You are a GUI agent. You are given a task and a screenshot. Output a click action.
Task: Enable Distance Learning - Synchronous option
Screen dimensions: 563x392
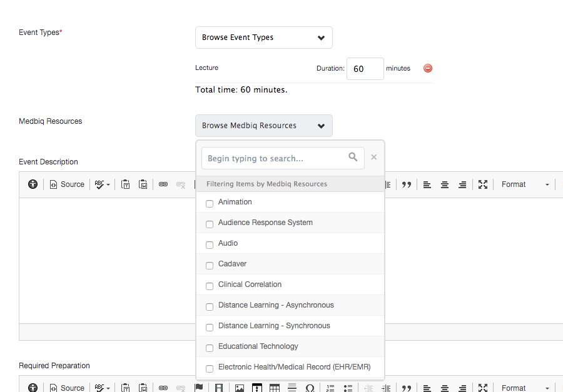210,327
